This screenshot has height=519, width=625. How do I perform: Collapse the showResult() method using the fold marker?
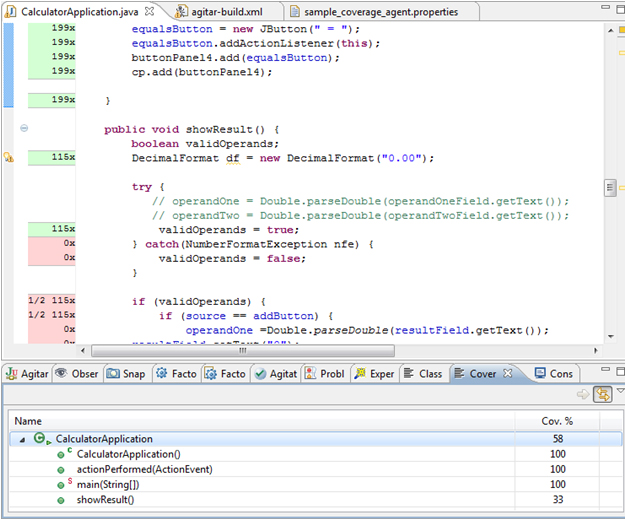click(24, 129)
